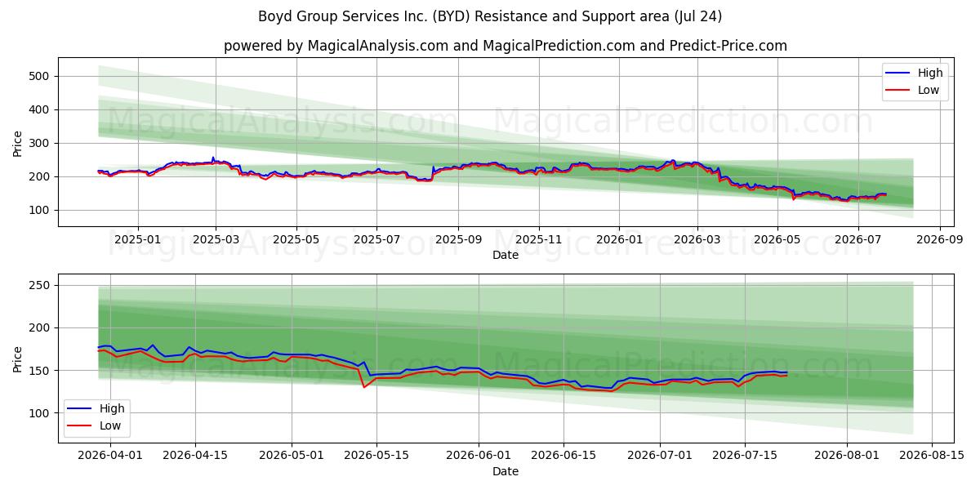The height and width of the screenshot is (490, 980).
Task: Click the '2025-09' tick label on top chart
Action: tap(457, 241)
